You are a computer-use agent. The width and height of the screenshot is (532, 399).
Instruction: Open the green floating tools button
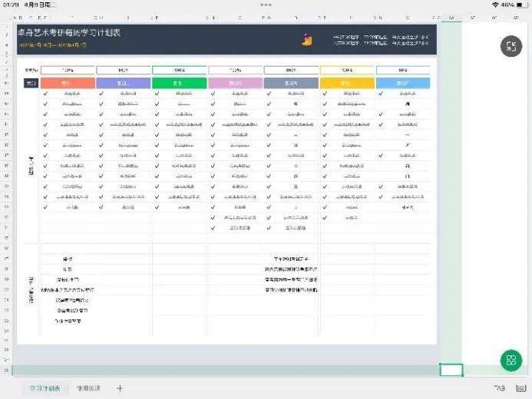[511, 360]
